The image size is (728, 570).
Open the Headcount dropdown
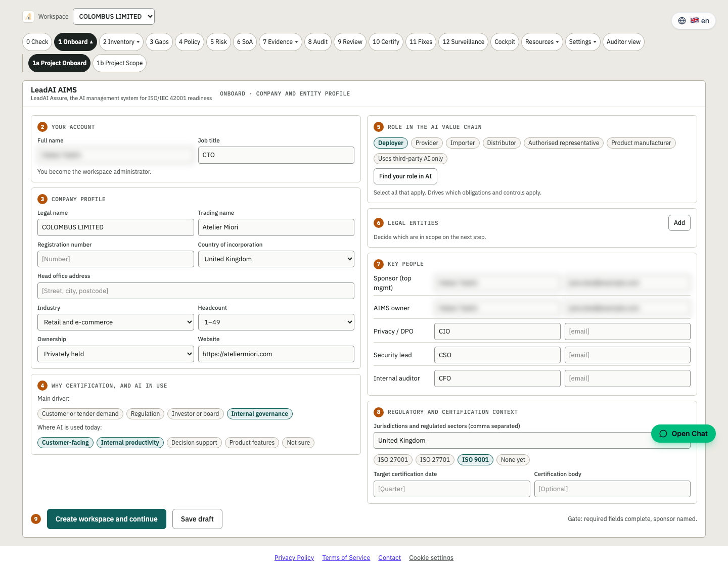(x=276, y=322)
